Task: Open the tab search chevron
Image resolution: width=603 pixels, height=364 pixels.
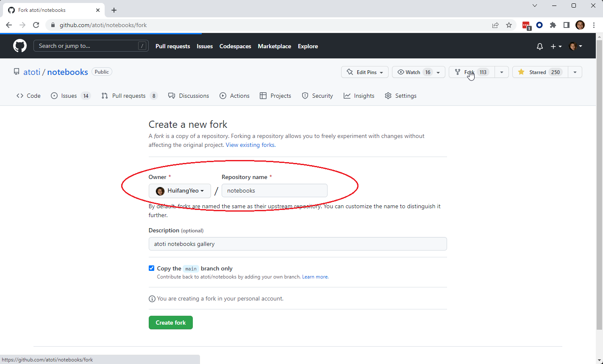Action: pyautogui.click(x=535, y=6)
